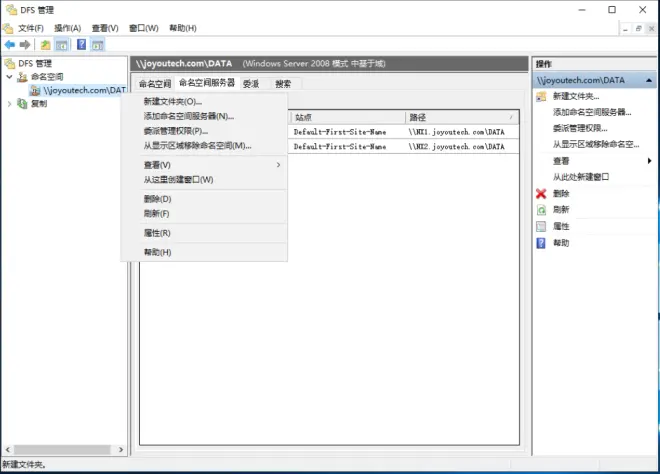The width and height of the screenshot is (660, 474).
Task: Click the tree pane horizontal scrollbar thumb
Action: tap(62, 450)
